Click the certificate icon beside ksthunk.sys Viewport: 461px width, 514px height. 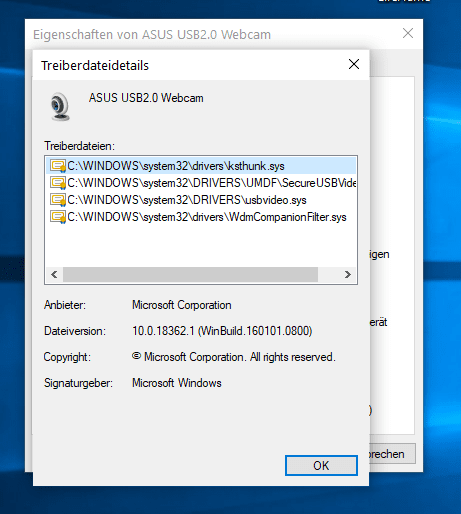coord(58,166)
